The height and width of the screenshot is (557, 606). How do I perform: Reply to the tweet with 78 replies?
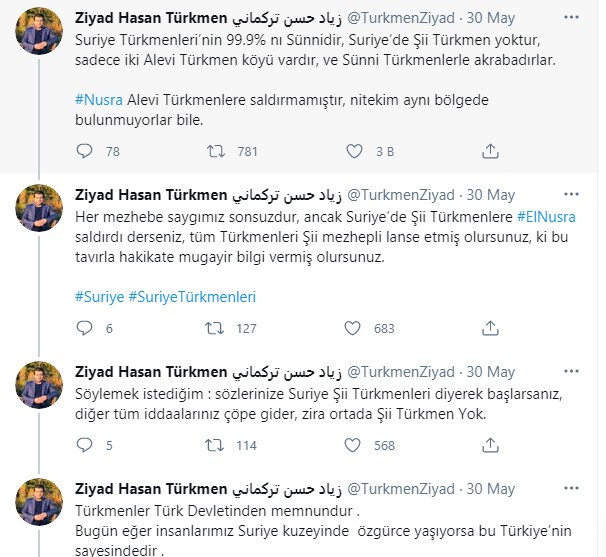pos(86,152)
